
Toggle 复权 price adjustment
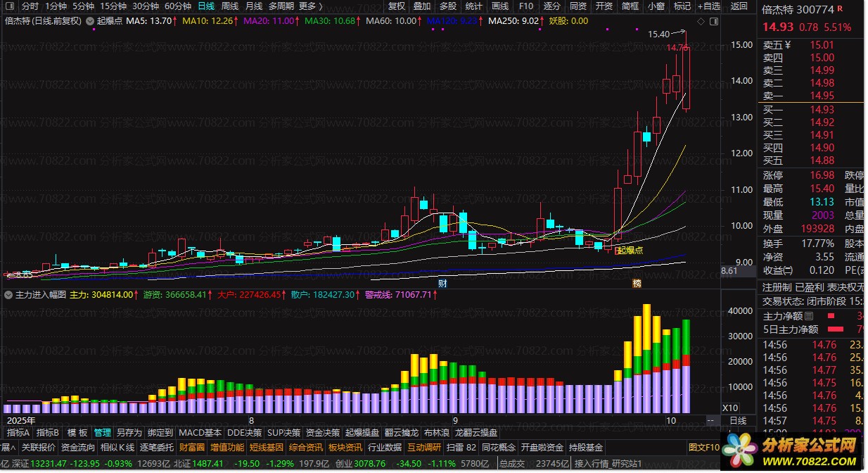(x=397, y=6)
